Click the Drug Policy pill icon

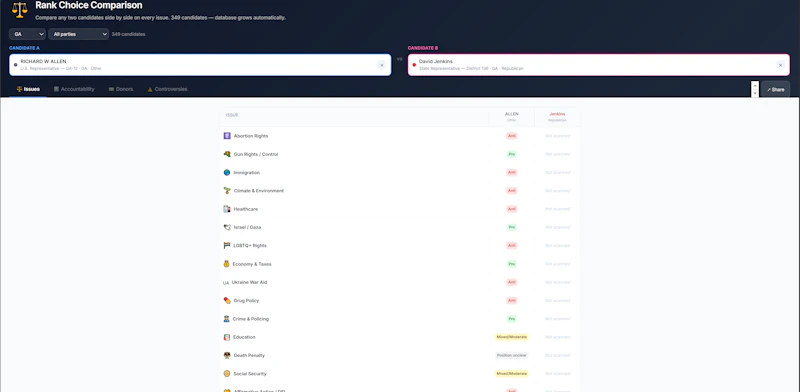pos(227,301)
